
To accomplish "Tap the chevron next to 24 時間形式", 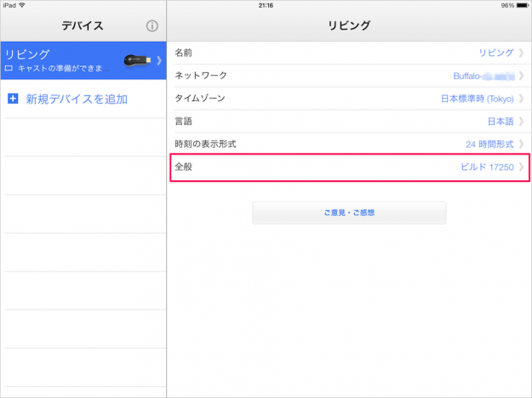I will (x=521, y=145).
